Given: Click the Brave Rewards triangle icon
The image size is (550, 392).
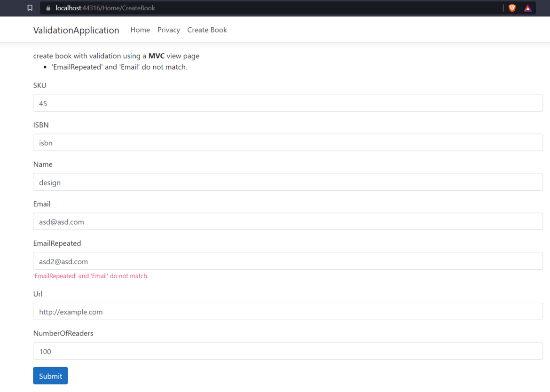Looking at the screenshot, I should (527, 8).
